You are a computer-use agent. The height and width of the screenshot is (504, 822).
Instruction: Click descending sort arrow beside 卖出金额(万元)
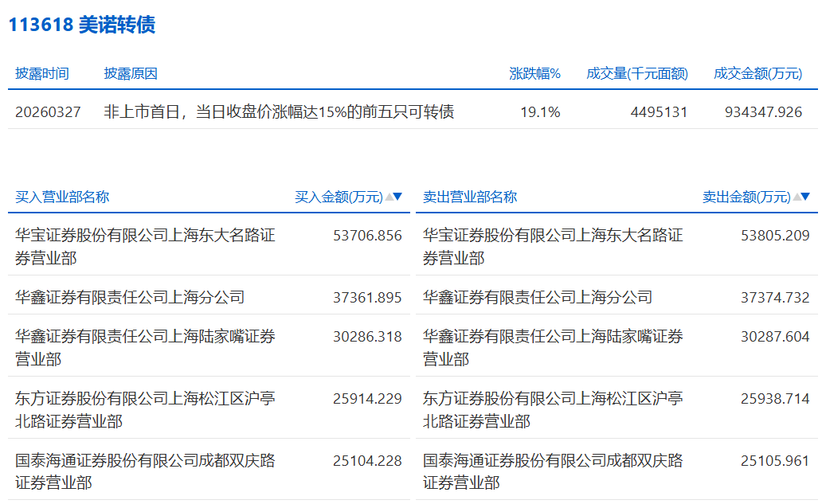click(x=806, y=197)
